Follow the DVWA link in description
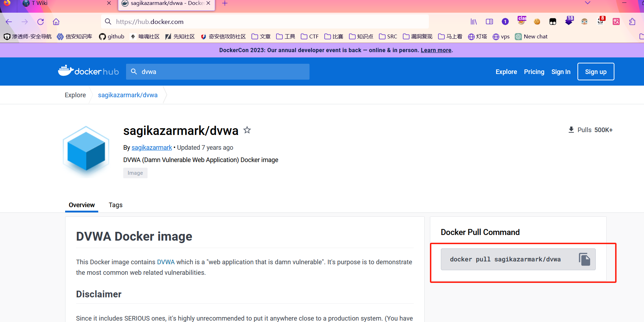 166,262
